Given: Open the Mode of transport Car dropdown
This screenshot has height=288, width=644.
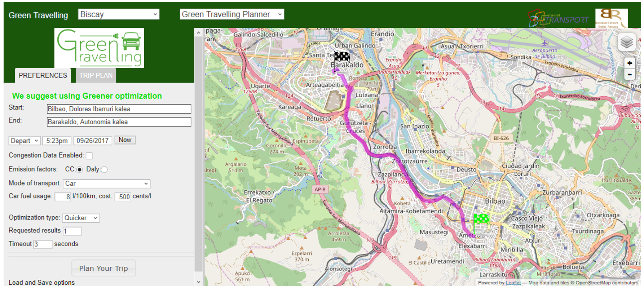Looking at the screenshot, I should point(107,183).
